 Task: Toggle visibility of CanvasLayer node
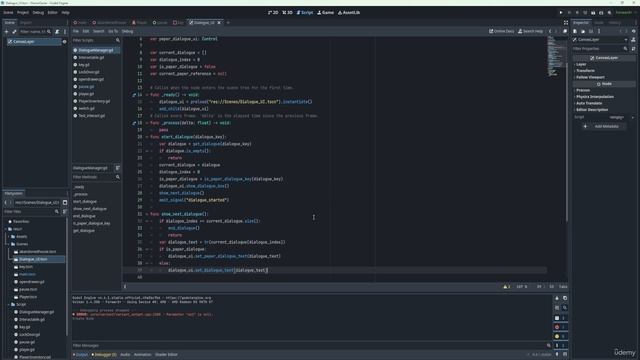coord(64,42)
